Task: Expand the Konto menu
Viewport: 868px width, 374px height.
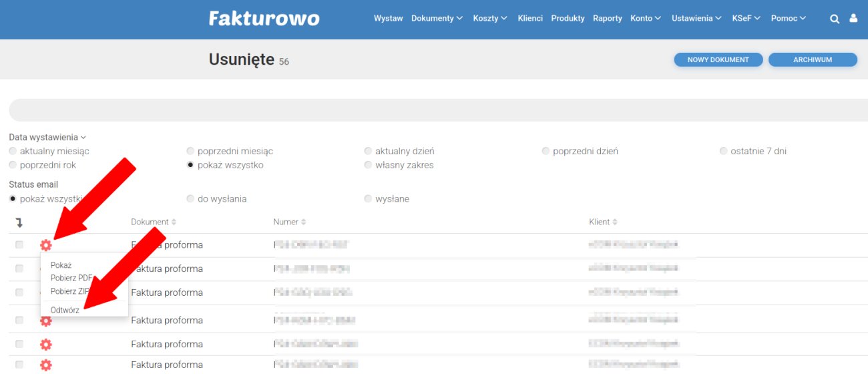Action: [646, 19]
